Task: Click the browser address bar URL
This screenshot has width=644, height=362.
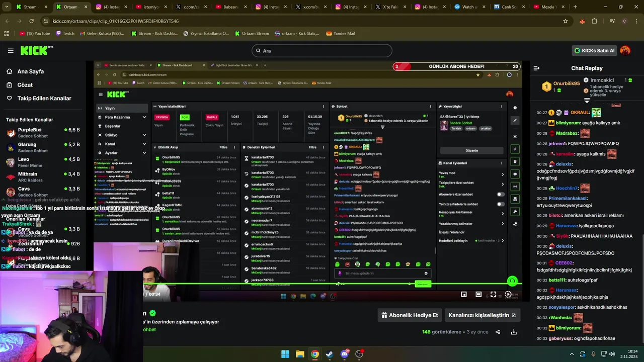Action: [x=115, y=21]
